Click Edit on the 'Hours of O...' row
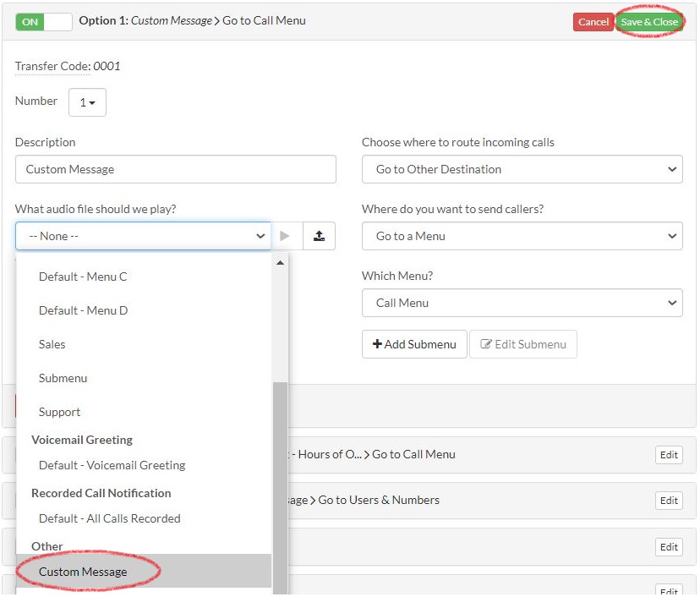Screen dimensions: 700x597 click(669, 454)
